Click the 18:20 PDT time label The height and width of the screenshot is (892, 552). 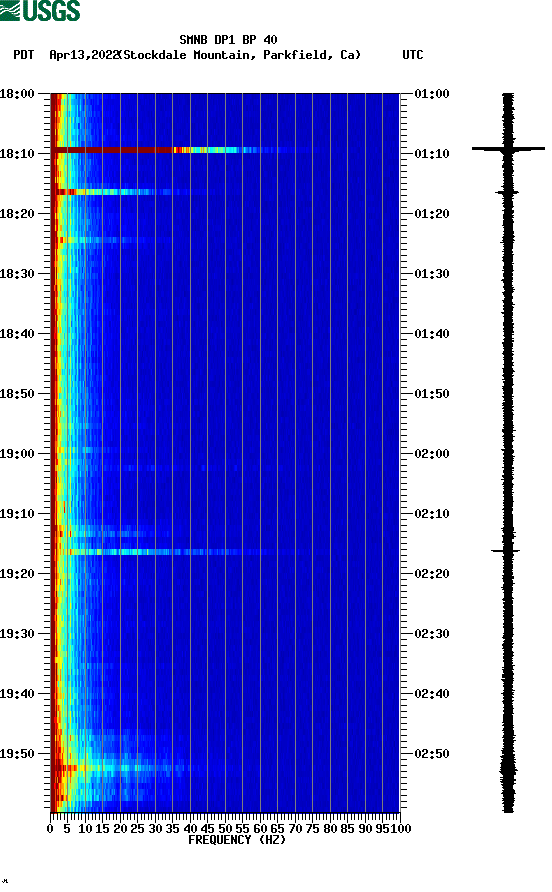17,214
